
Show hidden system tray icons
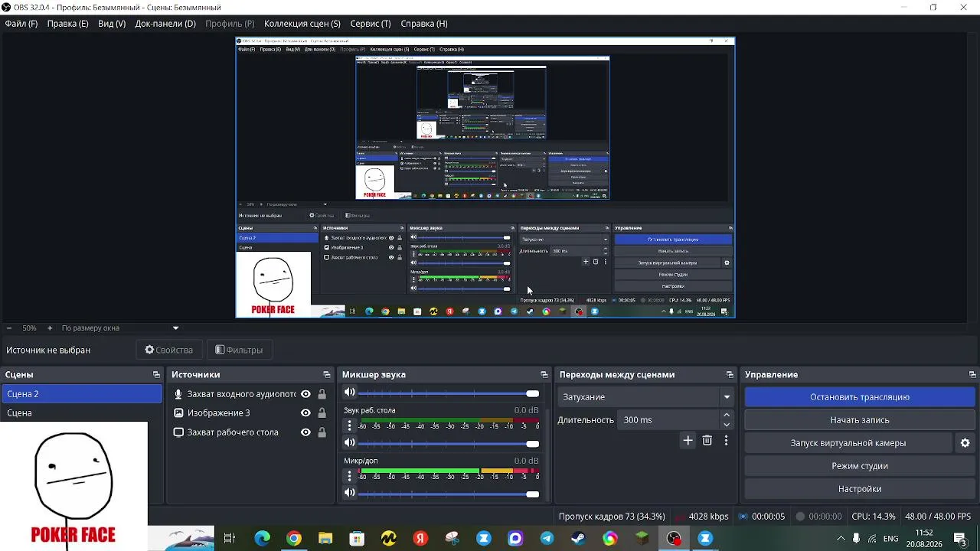(x=841, y=539)
